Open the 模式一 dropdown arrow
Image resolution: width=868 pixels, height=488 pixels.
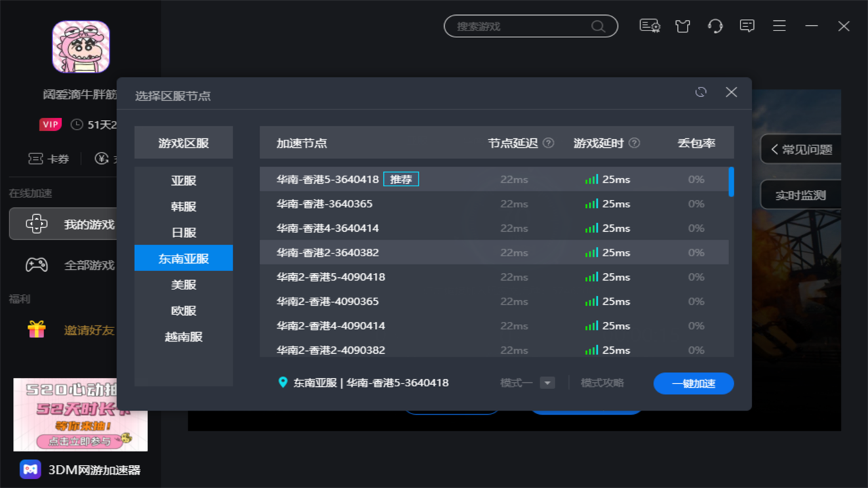click(x=547, y=383)
